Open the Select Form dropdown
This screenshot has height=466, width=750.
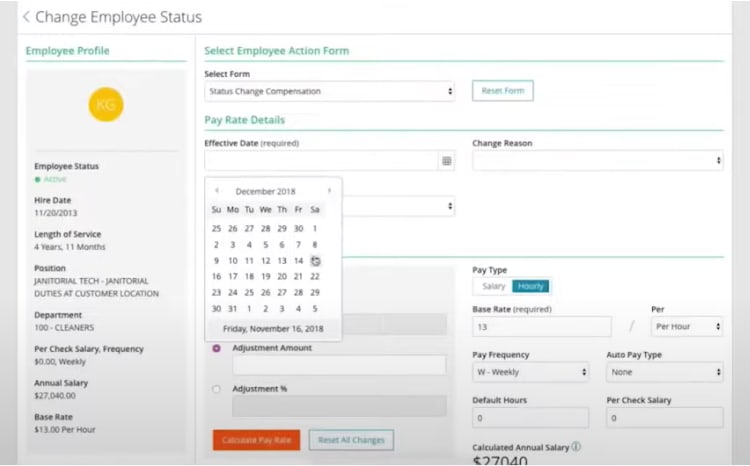[x=330, y=91]
